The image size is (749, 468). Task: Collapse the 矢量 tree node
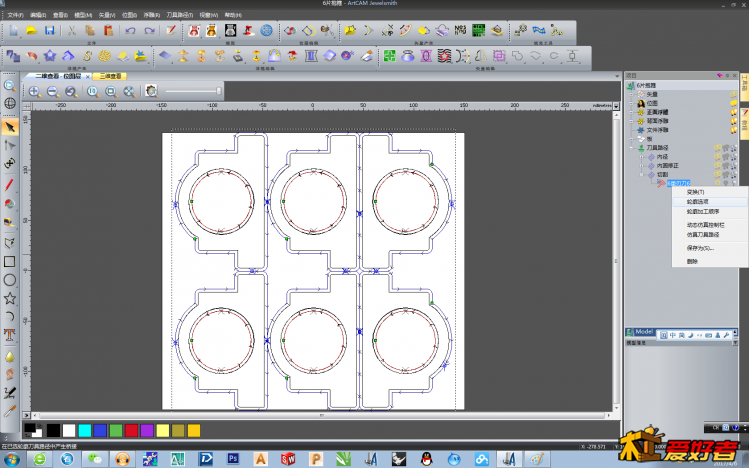point(631,95)
